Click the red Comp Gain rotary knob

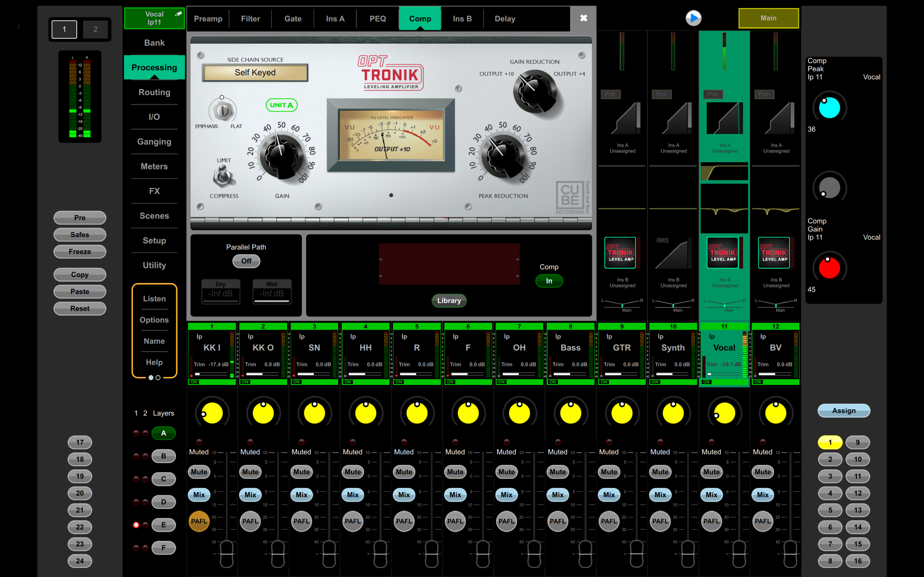(829, 268)
